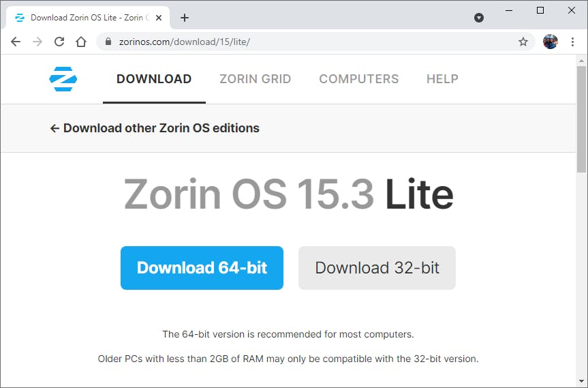The width and height of the screenshot is (588, 388).
Task: Open the Zorin Grid nav item
Action: [x=255, y=79]
